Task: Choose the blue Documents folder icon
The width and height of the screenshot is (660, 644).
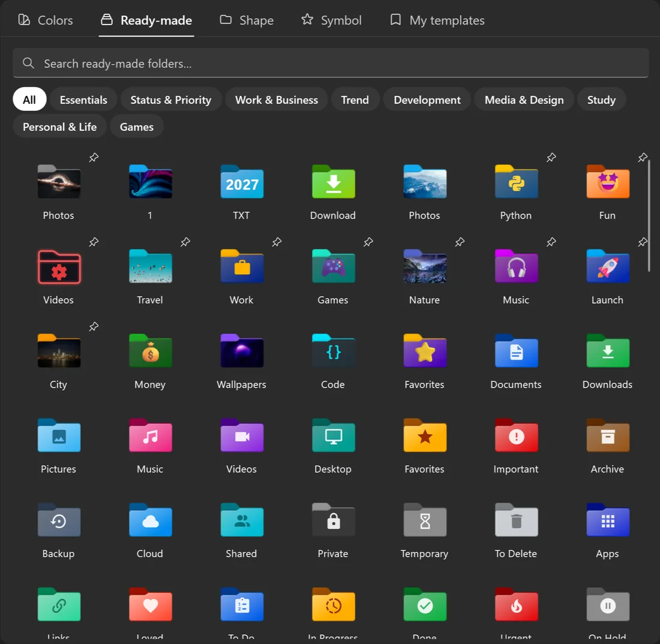Action: 516,352
